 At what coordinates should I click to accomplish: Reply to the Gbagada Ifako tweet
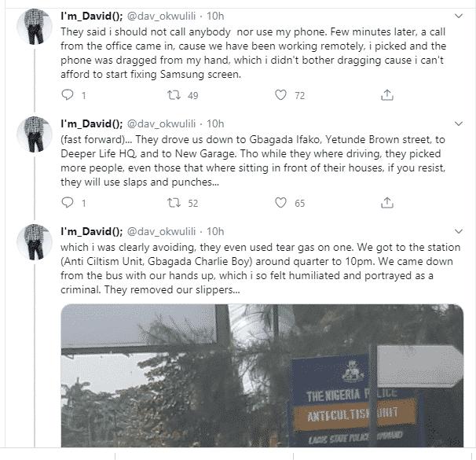click(68, 203)
